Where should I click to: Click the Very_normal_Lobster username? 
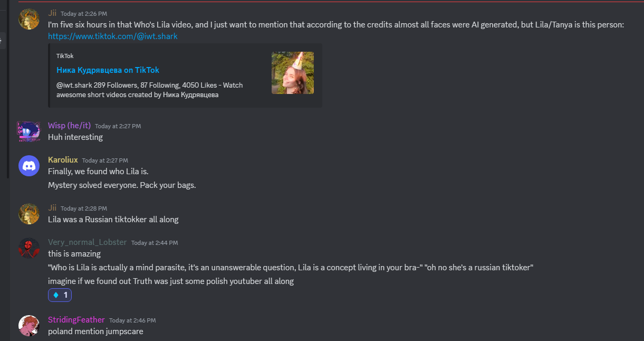87,242
